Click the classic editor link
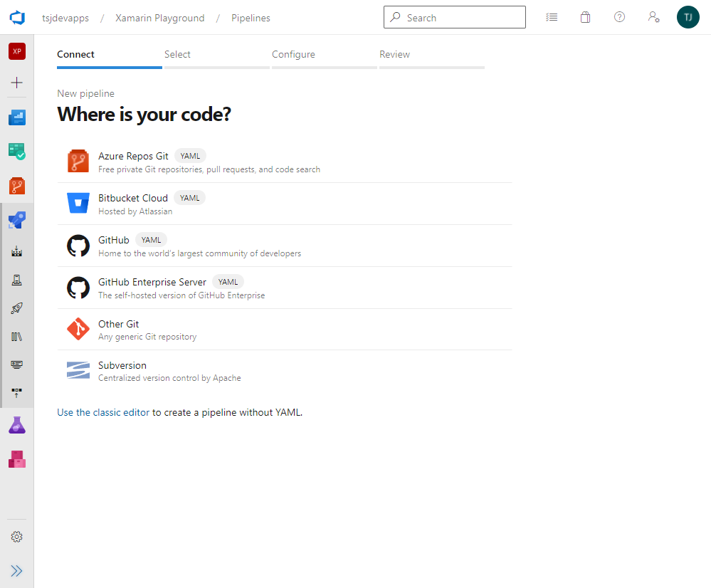This screenshot has height=588, width=711. (x=121, y=412)
